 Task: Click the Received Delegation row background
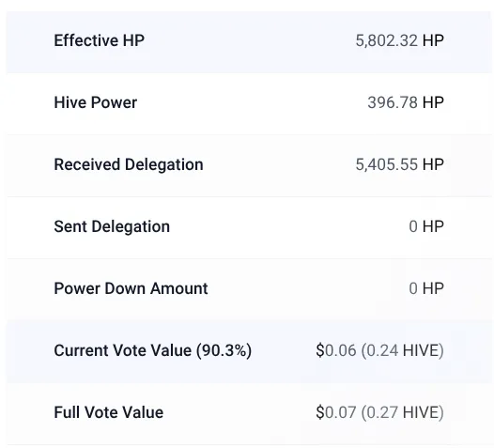point(249,165)
